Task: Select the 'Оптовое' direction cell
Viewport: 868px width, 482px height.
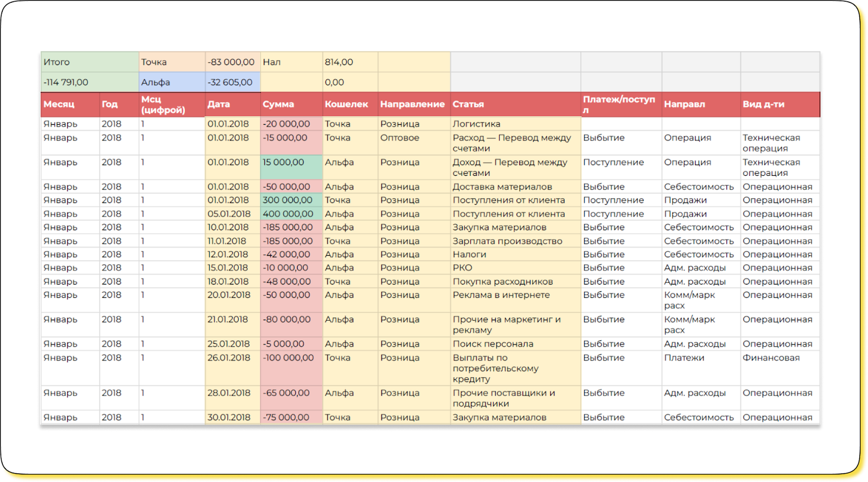Action: click(x=400, y=138)
